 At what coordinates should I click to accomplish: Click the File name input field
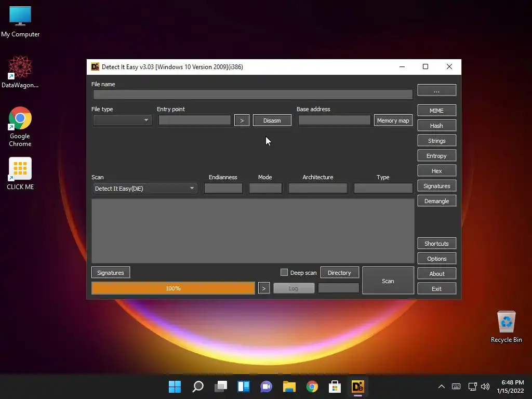pos(253,95)
